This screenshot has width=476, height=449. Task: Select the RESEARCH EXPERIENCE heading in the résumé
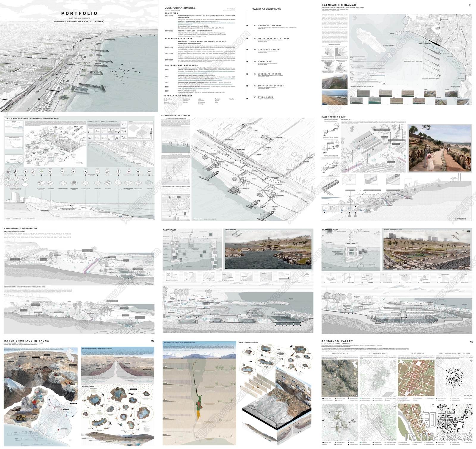click(x=178, y=39)
